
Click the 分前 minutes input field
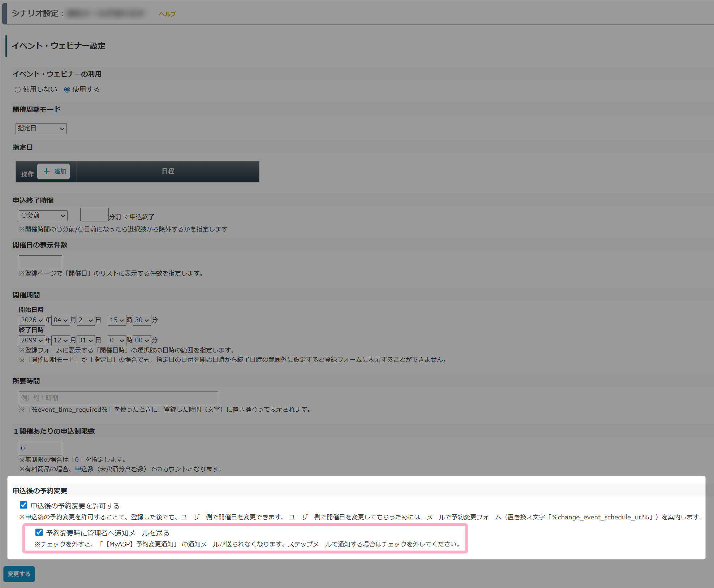pyautogui.click(x=94, y=215)
